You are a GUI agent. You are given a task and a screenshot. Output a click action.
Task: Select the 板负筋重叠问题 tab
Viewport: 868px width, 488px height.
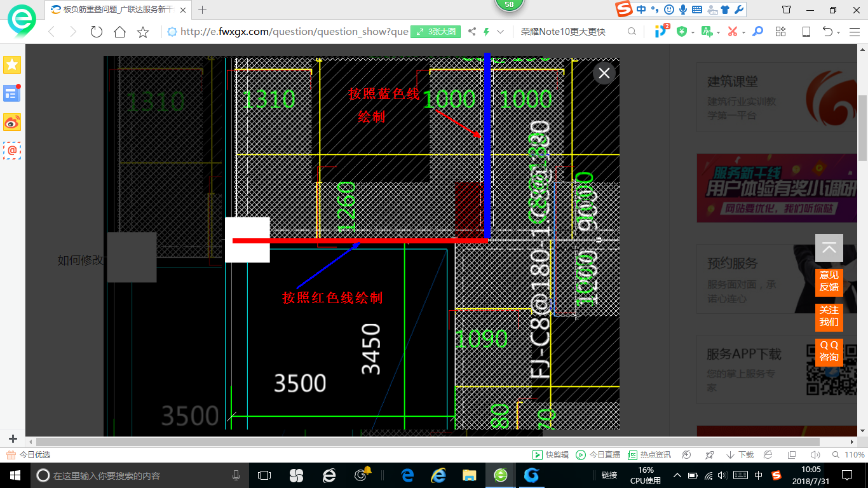coord(118,10)
